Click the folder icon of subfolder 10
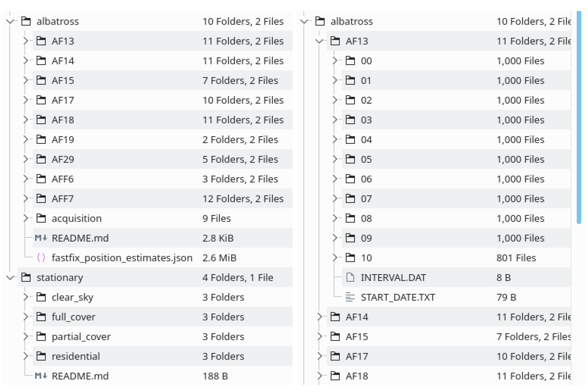Viewport: 588px width, 392px height. click(350, 258)
